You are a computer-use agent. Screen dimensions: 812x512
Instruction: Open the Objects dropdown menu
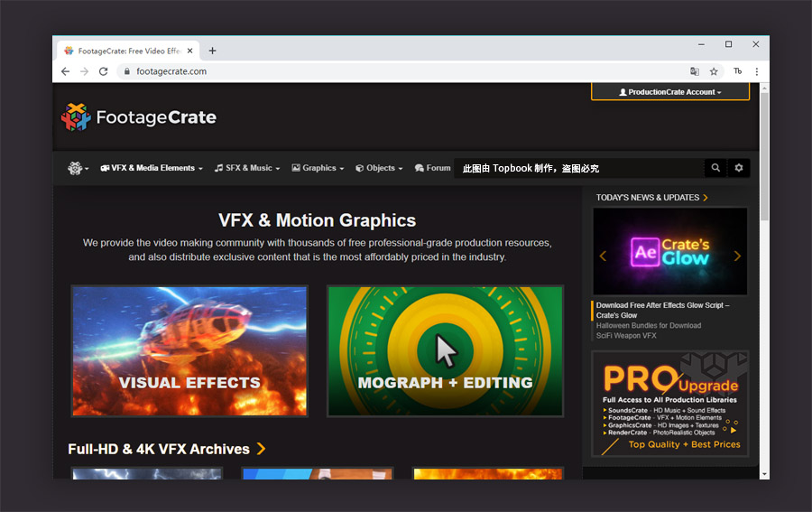coord(379,168)
